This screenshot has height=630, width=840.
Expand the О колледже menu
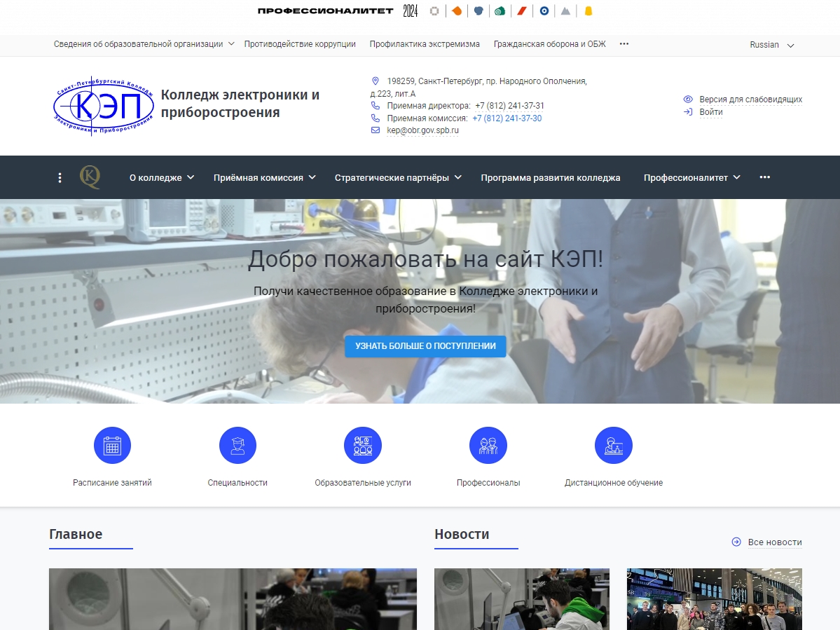click(x=161, y=178)
